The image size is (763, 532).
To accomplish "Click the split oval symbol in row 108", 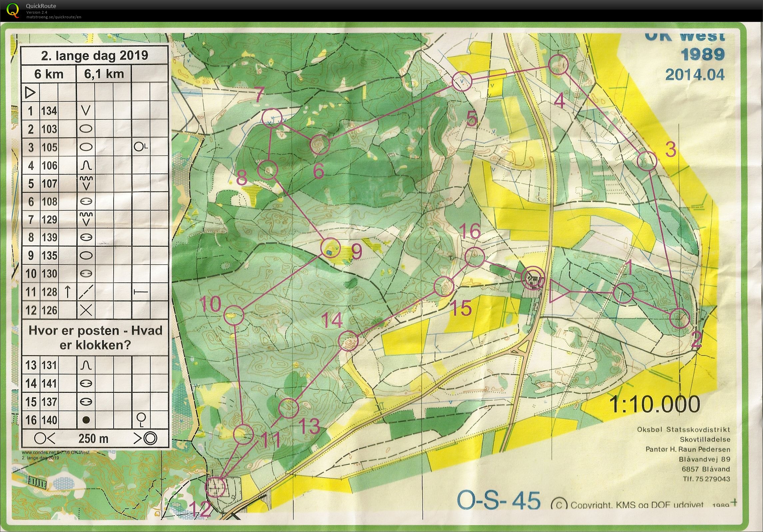I will (x=86, y=201).
